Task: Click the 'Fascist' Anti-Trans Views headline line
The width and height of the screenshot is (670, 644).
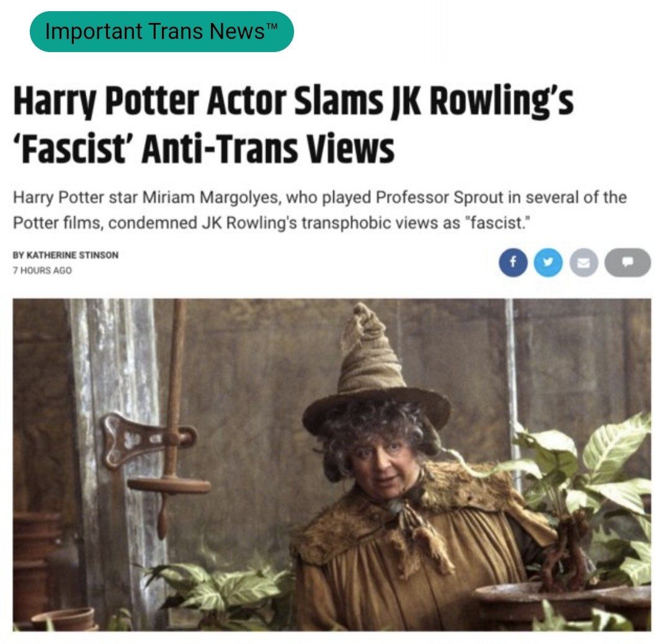Action: (203, 149)
